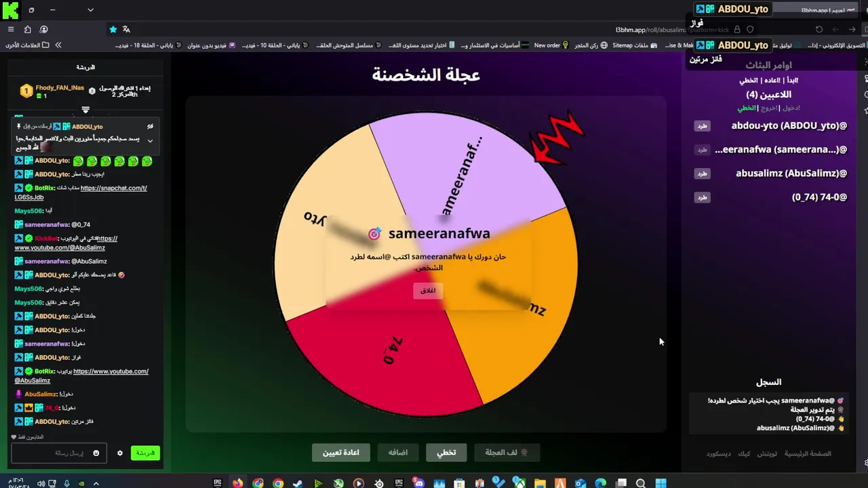Click the l3bhm.app address bar URL
The height and width of the screenshot is (488, 868).
pyautogui.click(x=672, y=30)
